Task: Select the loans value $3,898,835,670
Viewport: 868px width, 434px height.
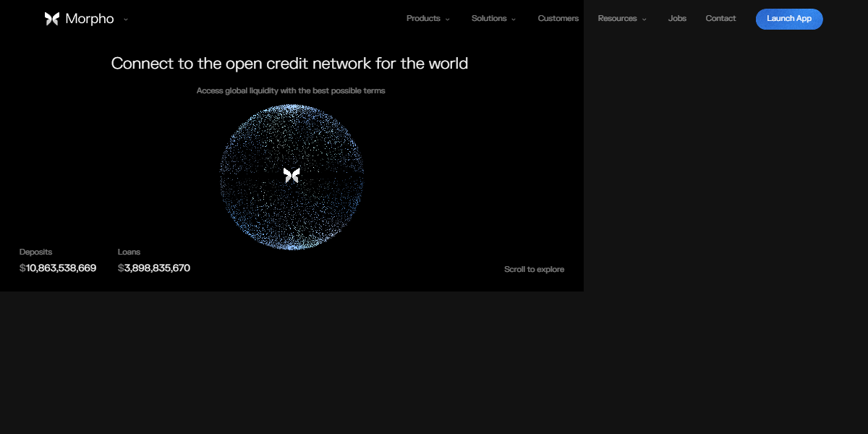Action: [x=154, y=268]
